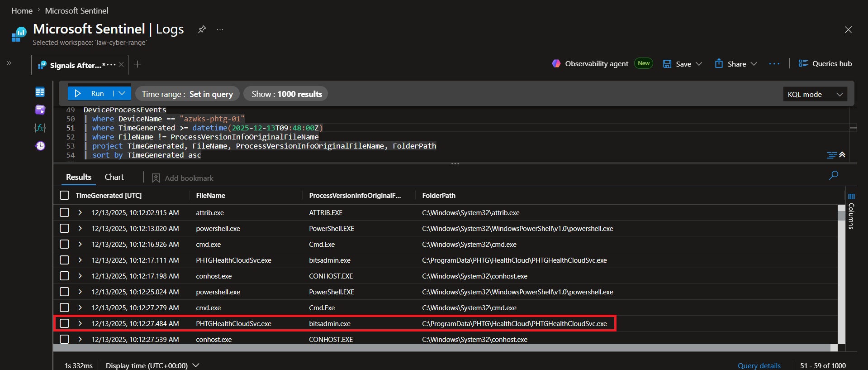Add a new query tab
Screen dimensions: 868x370
click(x=138, y=64)
